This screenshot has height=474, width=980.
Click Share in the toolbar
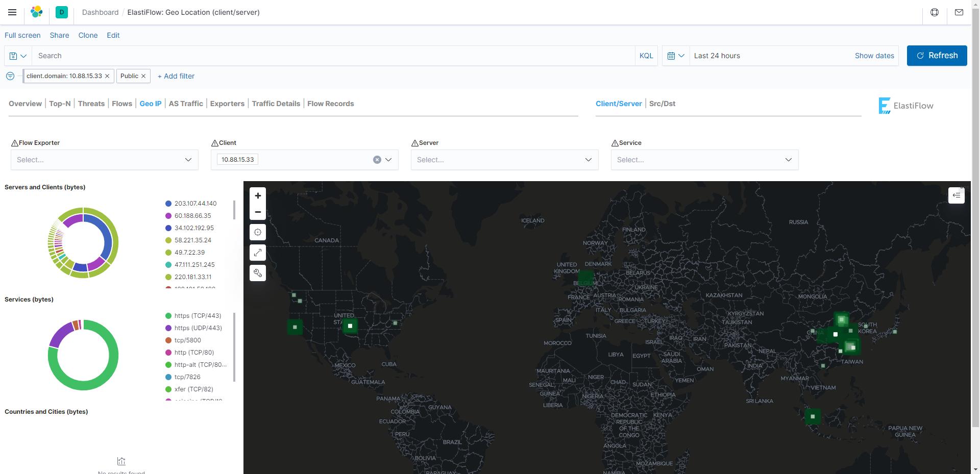tap(59, 35)
